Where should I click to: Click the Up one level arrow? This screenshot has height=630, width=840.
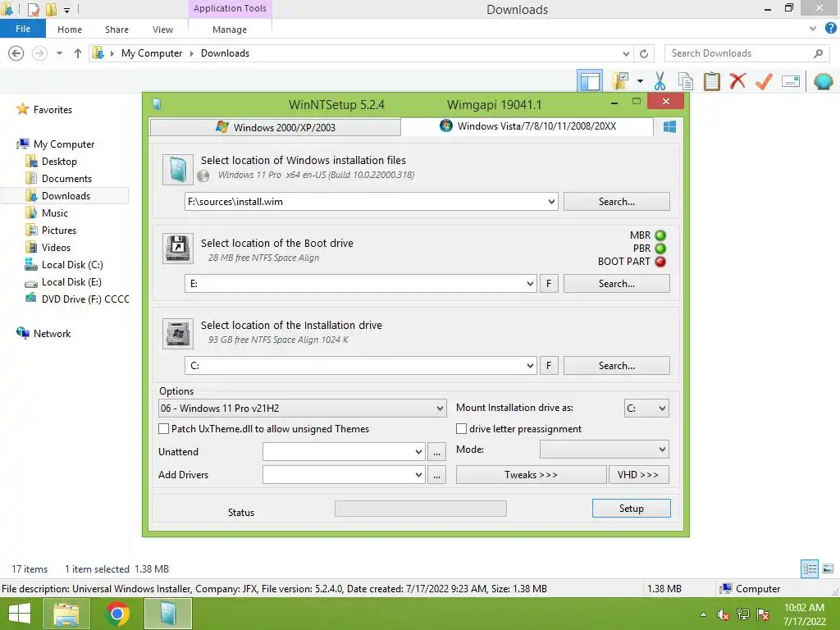click(x=78, y=53)
